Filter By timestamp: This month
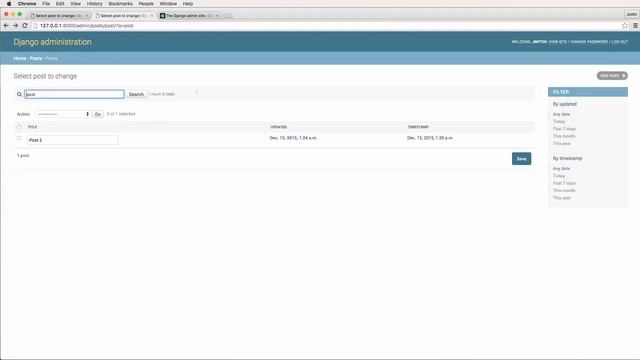Viewport: 640px width, 360px height. pyautogui.click(x=564, y=191)
